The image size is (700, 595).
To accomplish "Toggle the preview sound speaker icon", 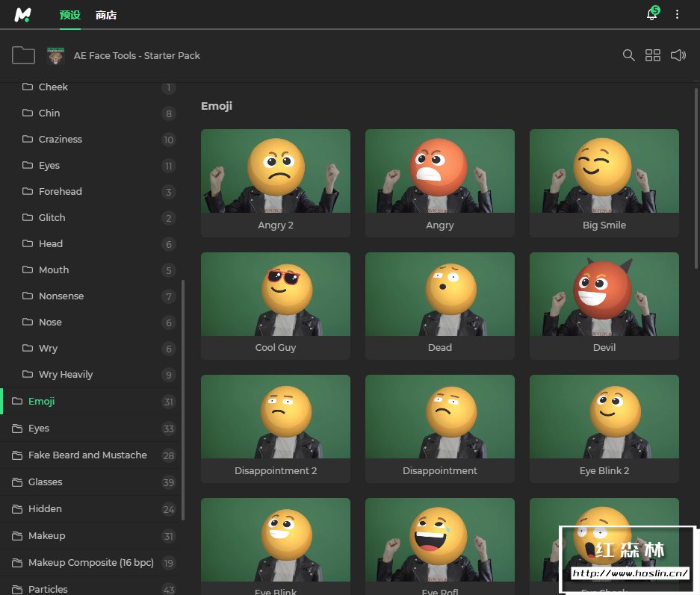I will pyautogui.click(x=678, y=55).
